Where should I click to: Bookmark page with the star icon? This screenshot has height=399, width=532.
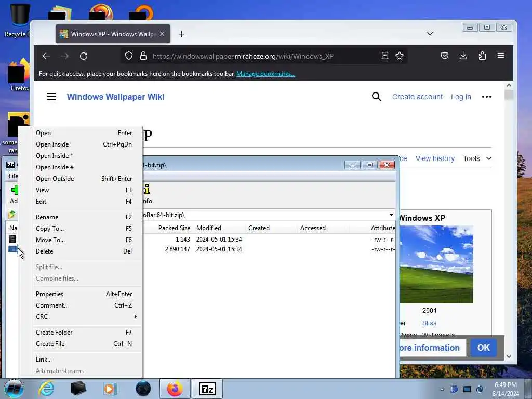(400, 56)
